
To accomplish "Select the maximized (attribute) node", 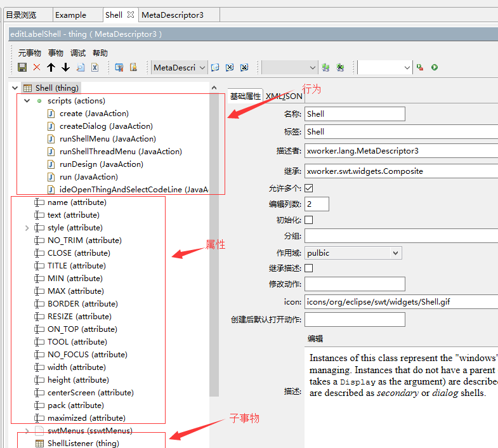I will [86, 418].
